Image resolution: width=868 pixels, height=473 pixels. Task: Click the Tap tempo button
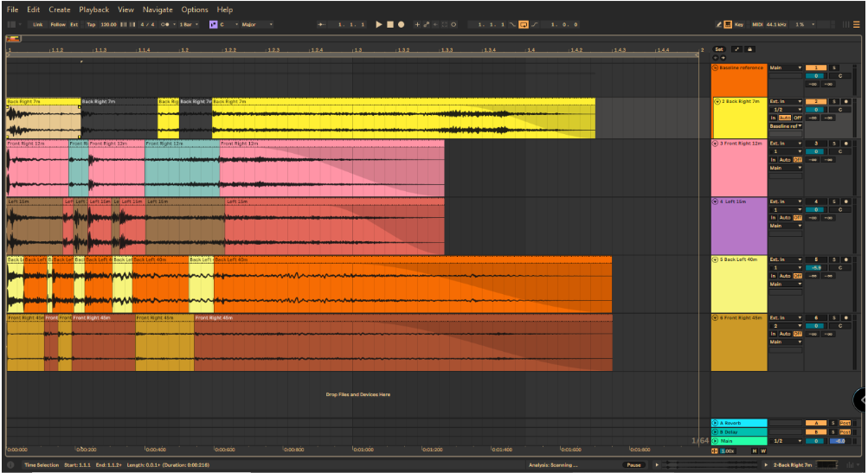[91, 24]
